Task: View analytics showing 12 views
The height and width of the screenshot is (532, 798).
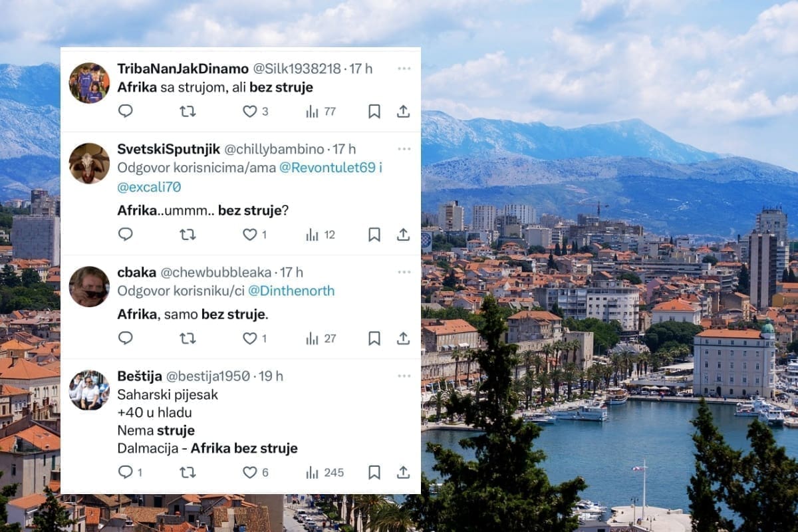Action: pos(321,234)
